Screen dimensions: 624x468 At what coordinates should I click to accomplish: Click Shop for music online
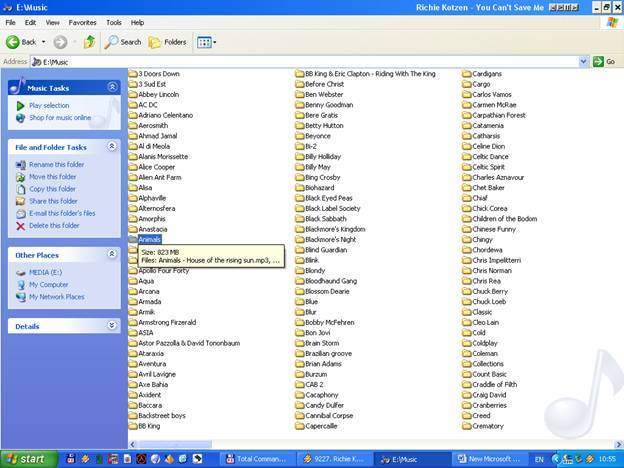click(x=59, y=117)
